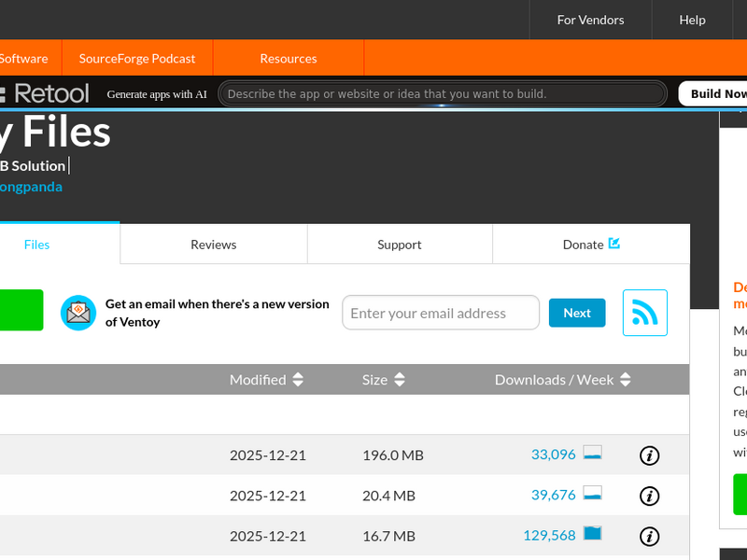Click the email envelope icon
This screenshot has width=747, height=560.
[x=78, y=313]
